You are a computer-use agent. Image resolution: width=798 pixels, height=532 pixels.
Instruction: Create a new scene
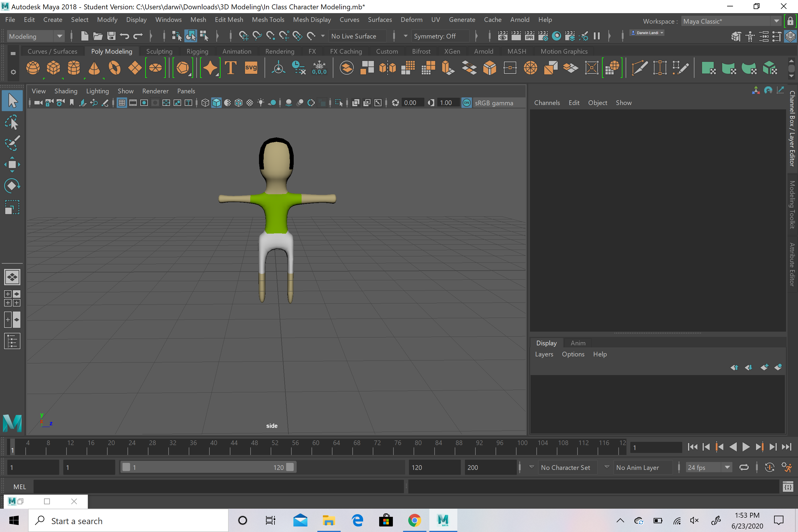[x=85, y=36]
